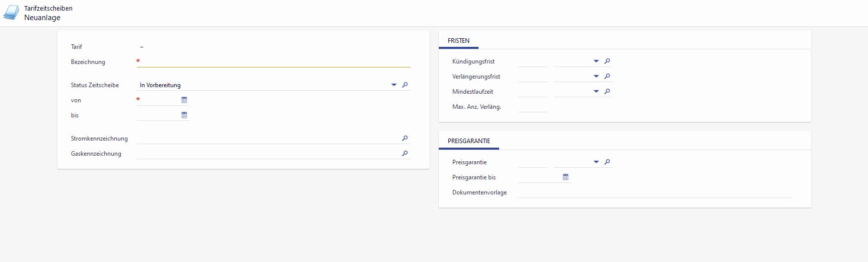Click the Stromkennzeichnung lookup magnifier icon
This screenshot has width=868, height=262.
(x=405, y=139)
